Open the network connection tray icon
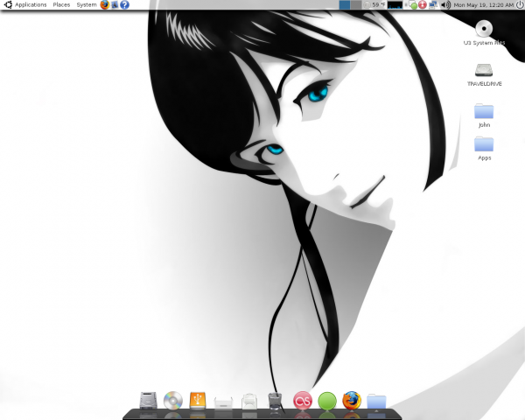525x420 pixels. coord(433,4)
